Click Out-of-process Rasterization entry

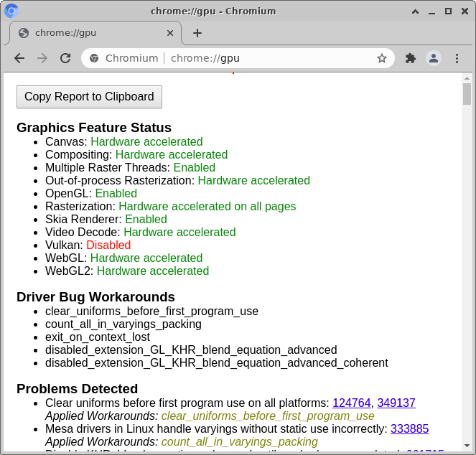(x=177, y=180)
